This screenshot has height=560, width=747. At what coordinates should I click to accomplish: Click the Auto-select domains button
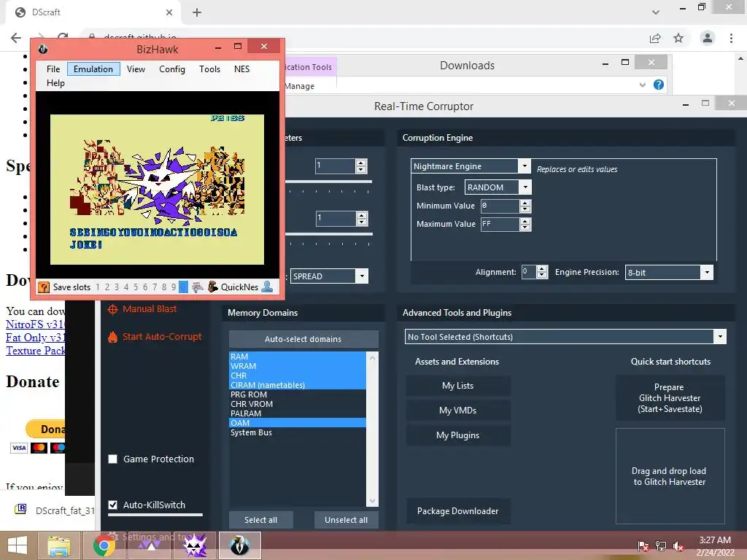[x=303, y=339]
